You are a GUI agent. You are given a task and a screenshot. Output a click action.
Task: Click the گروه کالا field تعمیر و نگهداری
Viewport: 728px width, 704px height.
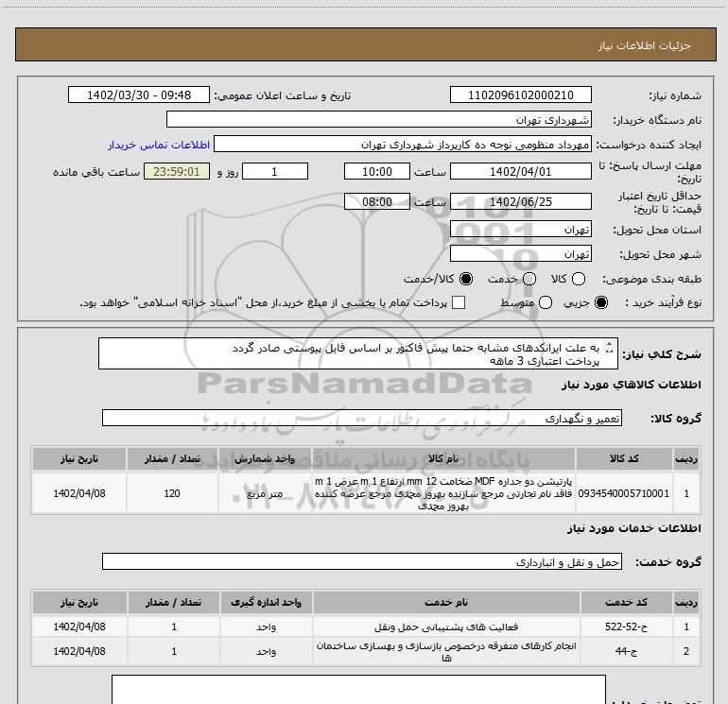click(x=362, y=418)
